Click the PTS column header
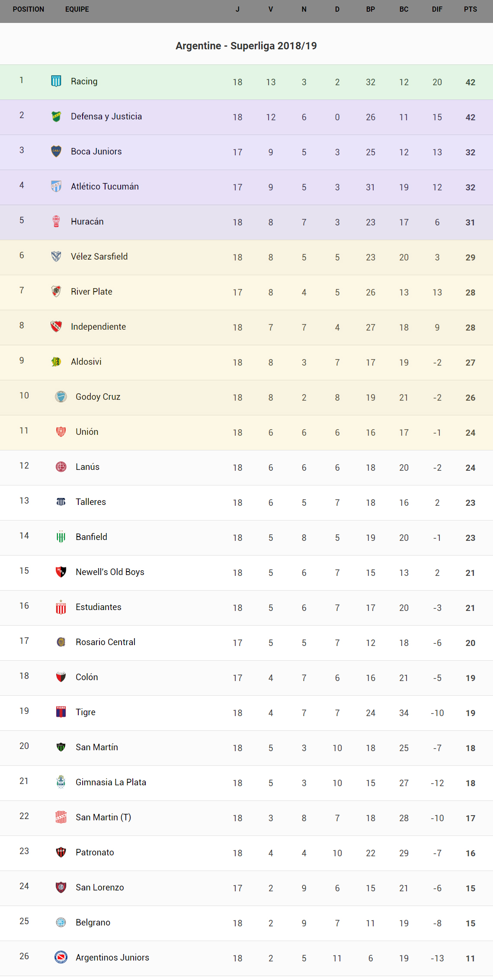The height and width of the screenshot is (980, 493). pyautogui.click(x=471, y=10)
